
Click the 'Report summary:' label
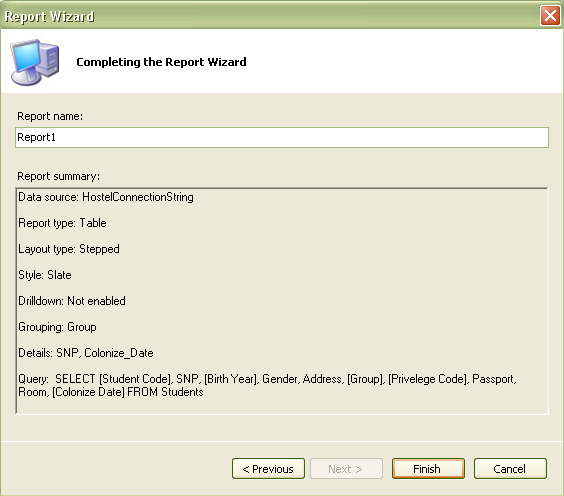pyautogui.click(x=59, y=176)
